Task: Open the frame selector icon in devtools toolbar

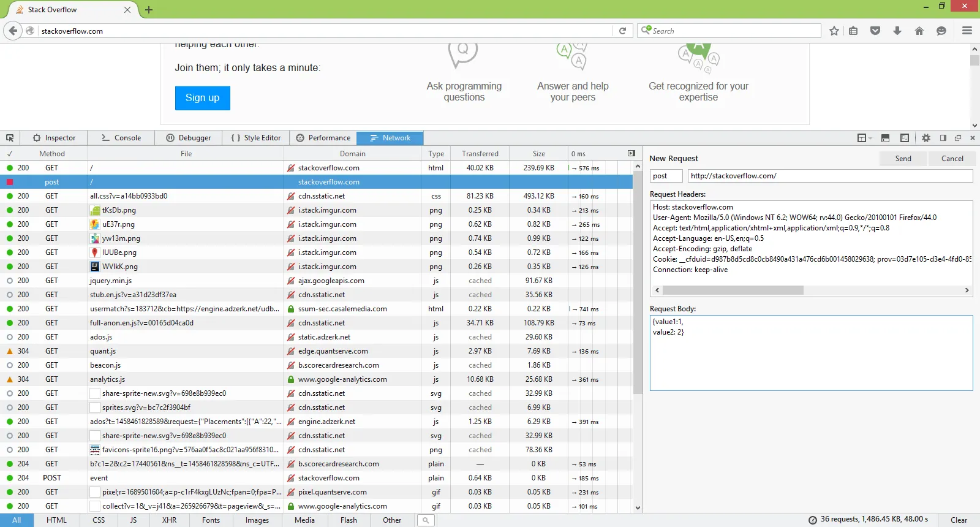Action: coord(862,138)
